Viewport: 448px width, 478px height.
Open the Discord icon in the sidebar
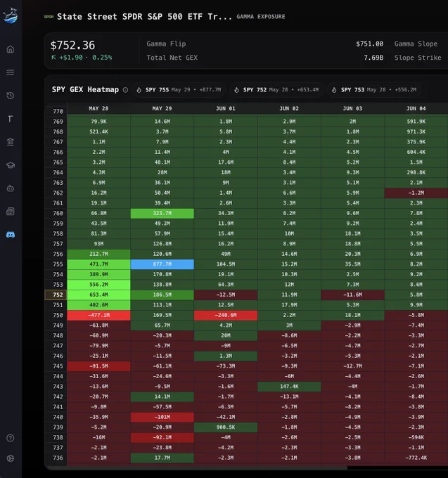11,234
